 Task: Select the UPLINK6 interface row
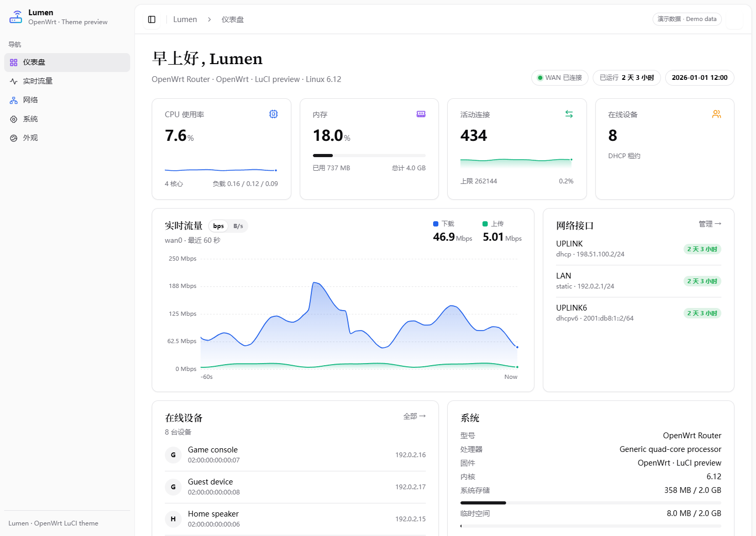coord(638,313)
